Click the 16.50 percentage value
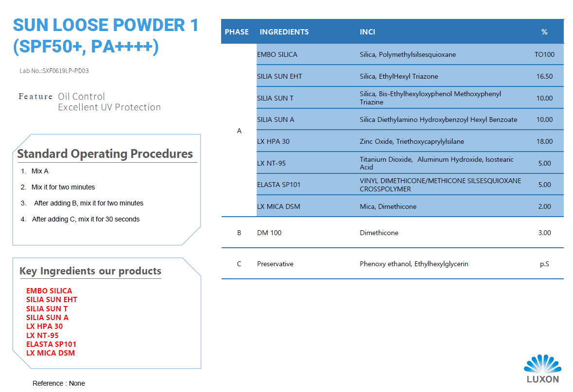573x392 pixels. [x=544, y=76]
